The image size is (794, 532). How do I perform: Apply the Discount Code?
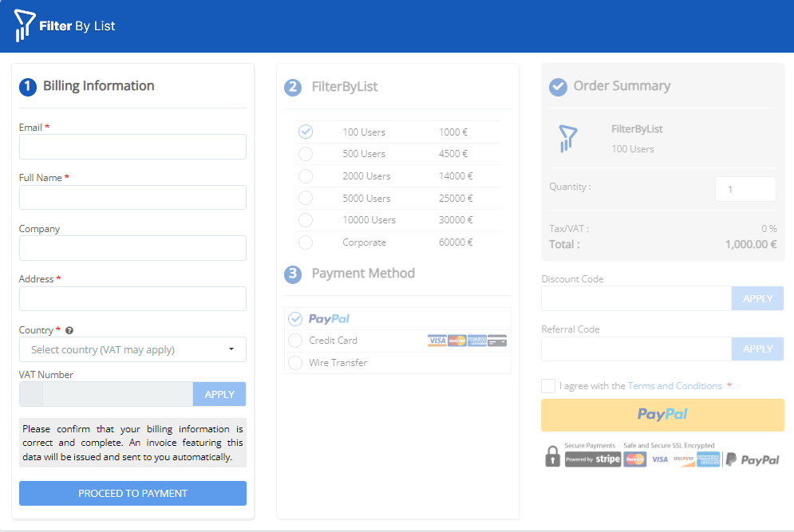point(757,298)
